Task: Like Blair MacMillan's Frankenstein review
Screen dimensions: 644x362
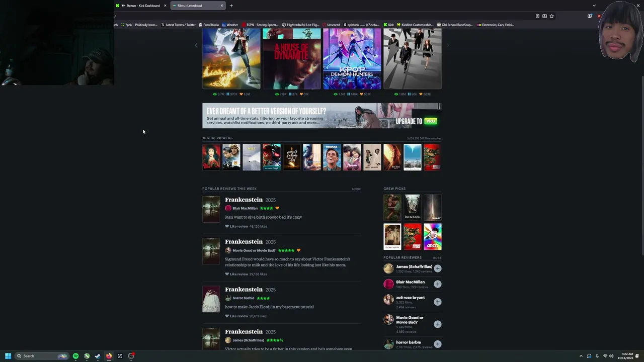Action: [236, 226]
